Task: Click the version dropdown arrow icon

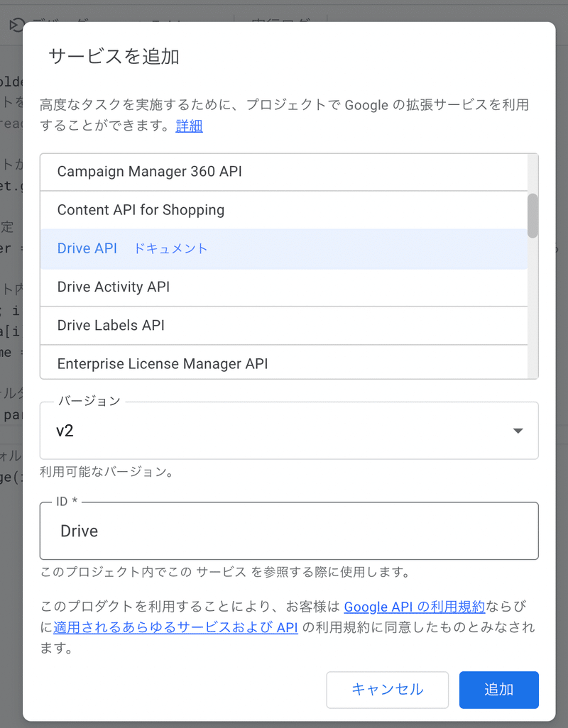Action: pos(518,431)
